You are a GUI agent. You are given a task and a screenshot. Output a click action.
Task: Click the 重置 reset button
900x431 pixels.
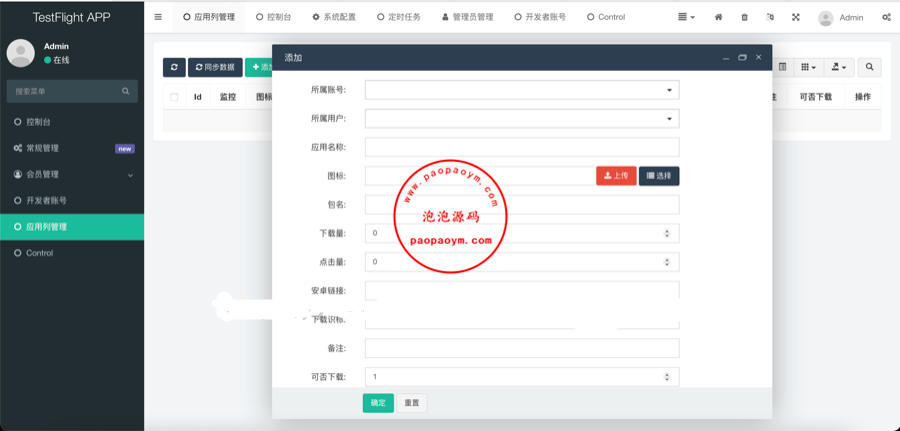click(411, 403)
